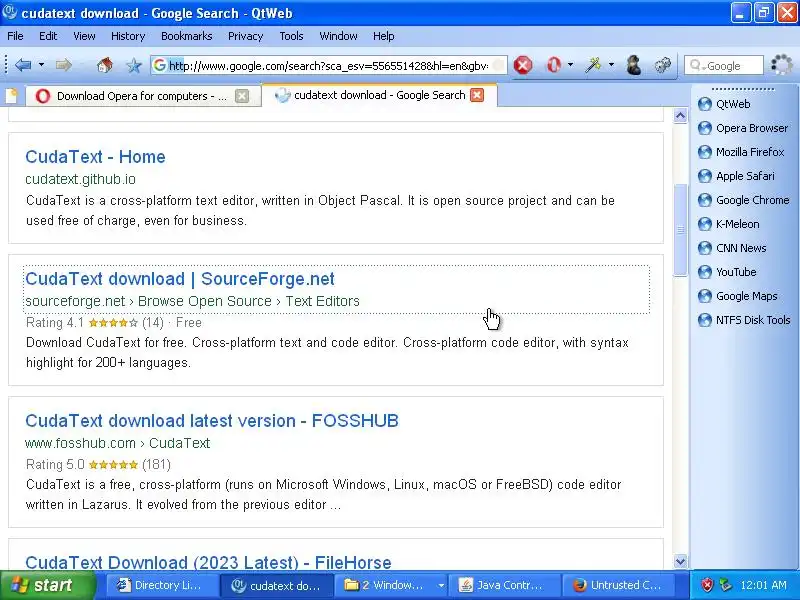Click scrollbar down arrow button
Screen dimensions: 800x600
(x=680, y=562)
